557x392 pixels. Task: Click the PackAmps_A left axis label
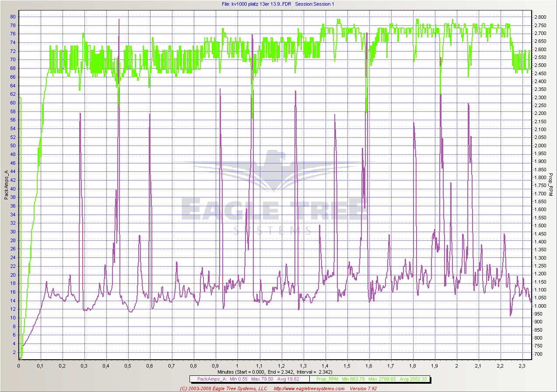click(6, 185)
